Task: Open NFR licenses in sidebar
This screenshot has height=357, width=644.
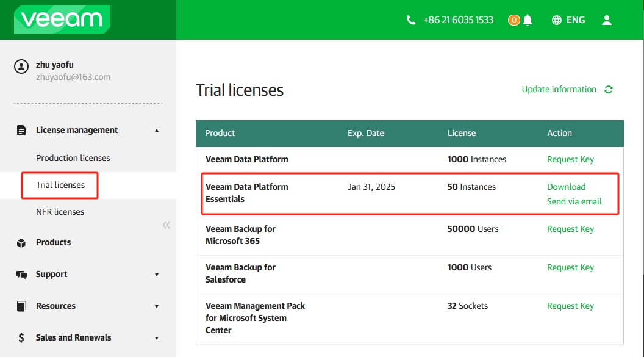Action: pos(60,212)
